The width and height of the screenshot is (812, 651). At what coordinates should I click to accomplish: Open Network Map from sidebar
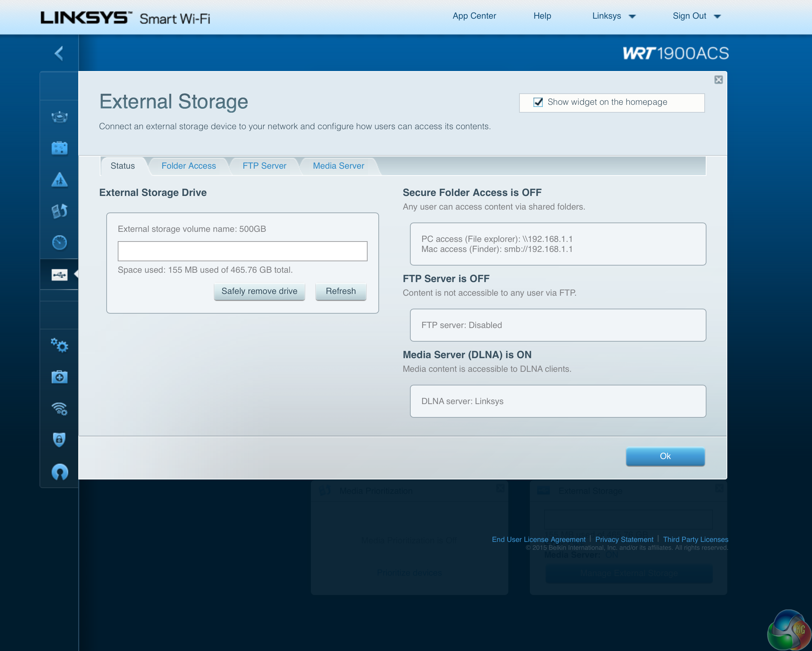[60, 117]
